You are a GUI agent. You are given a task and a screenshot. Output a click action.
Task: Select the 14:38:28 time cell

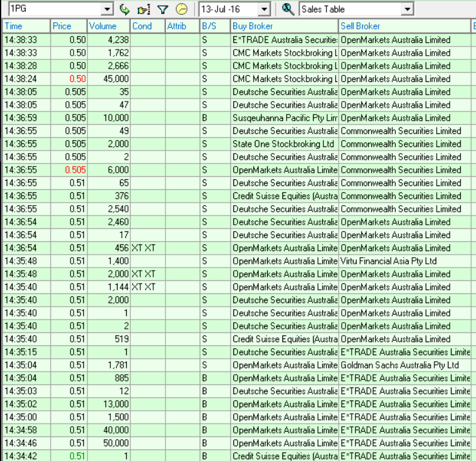tap(26, 66)
